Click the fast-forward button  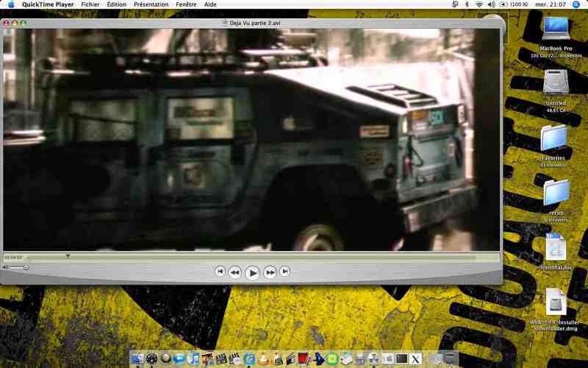[270, 272]
